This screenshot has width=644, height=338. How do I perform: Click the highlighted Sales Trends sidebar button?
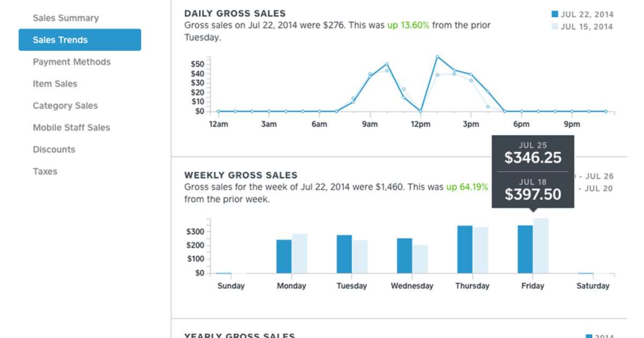tap(79, 40)
